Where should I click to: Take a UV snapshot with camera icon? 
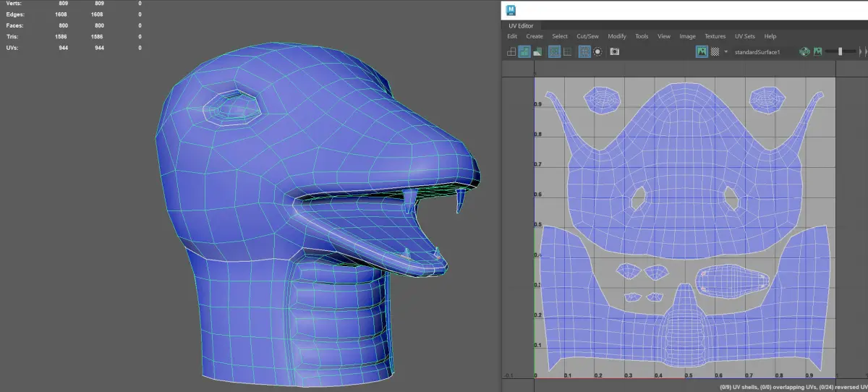coord(615,52)
